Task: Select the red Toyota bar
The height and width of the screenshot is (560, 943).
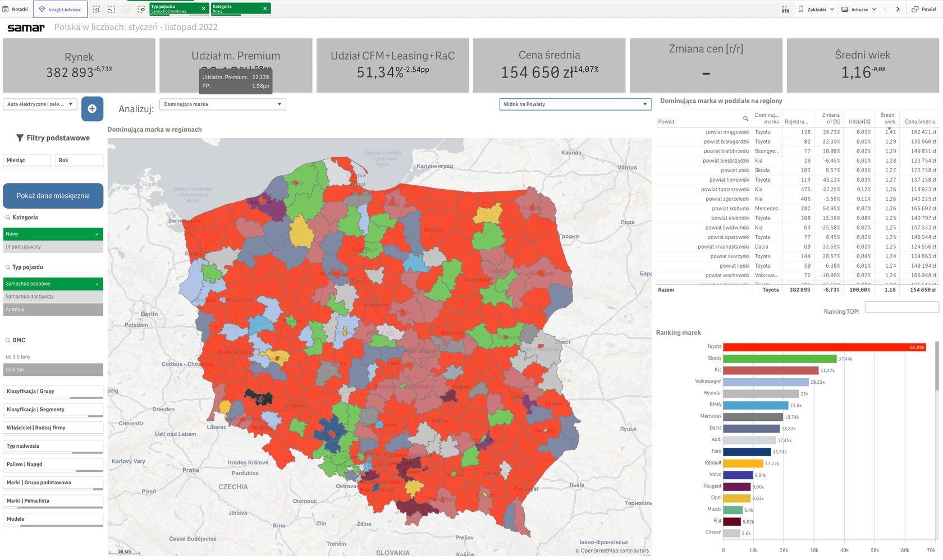Action: pos(824,347)
